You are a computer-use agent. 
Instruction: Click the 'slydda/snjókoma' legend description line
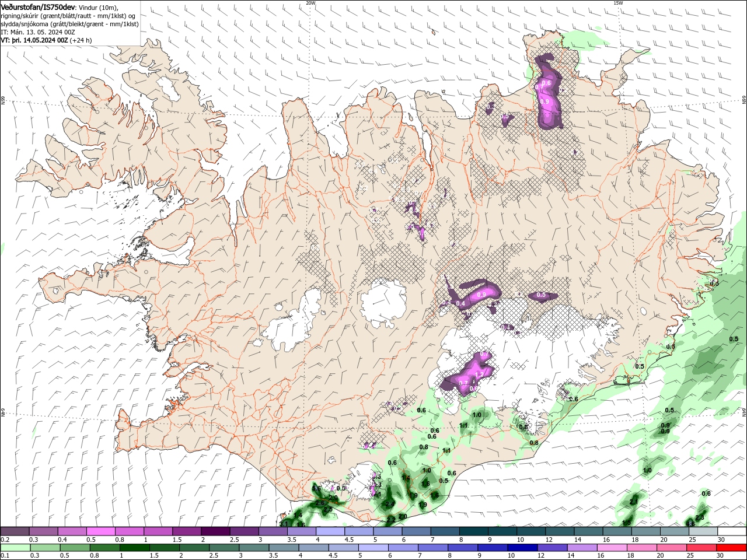pos(70,24)
